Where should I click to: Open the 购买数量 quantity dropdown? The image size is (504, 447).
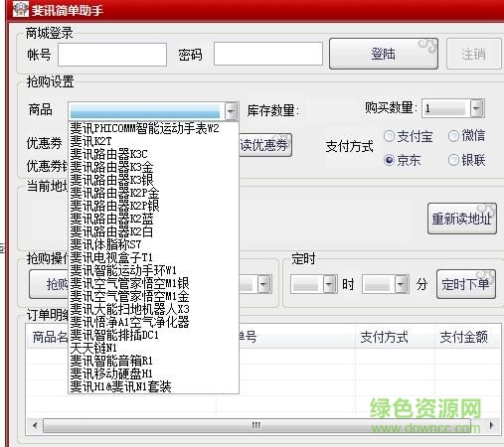pos(477,108)
